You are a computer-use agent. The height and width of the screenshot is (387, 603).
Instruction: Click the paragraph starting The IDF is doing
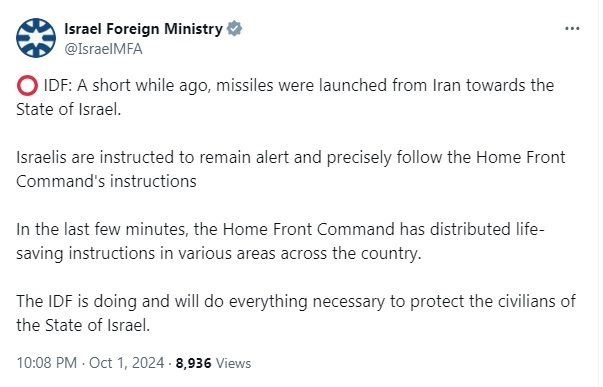tap(296, 313)
